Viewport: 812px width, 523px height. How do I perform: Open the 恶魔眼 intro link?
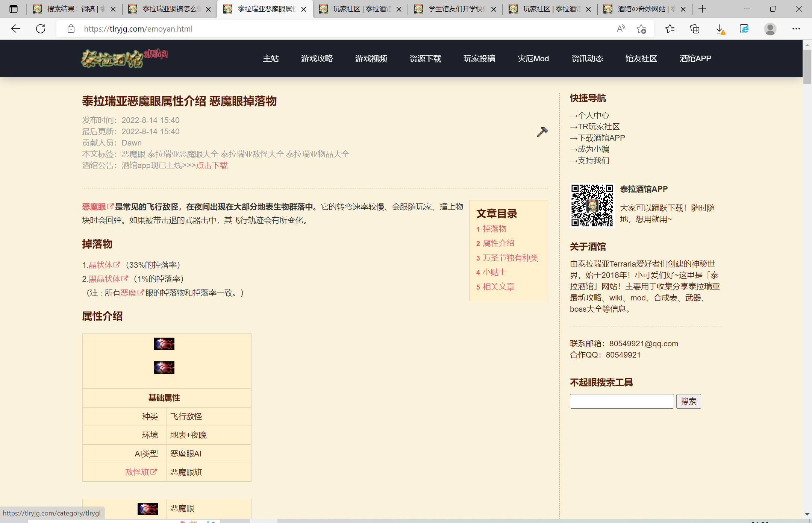[98, 207]
